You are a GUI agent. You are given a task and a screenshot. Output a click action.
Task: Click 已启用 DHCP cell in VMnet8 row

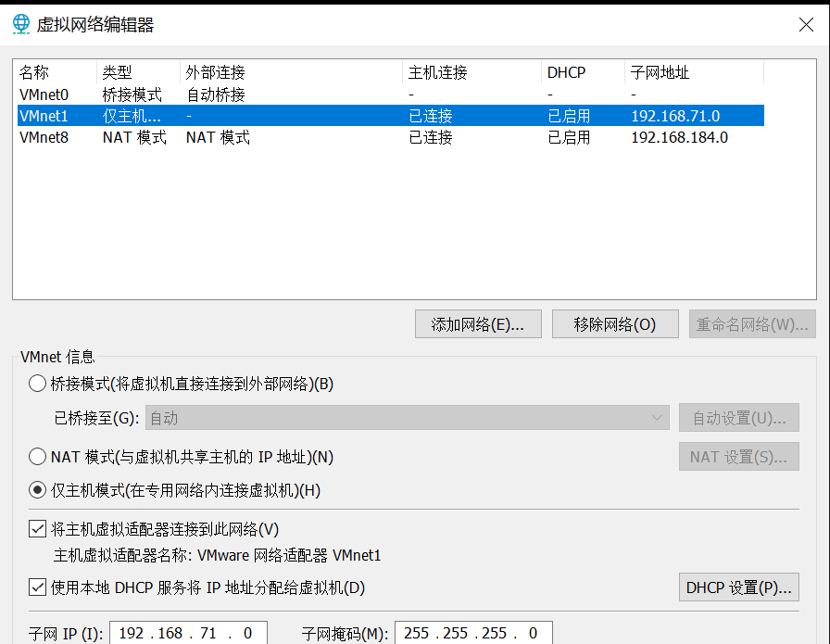click(x=569, y=138)
